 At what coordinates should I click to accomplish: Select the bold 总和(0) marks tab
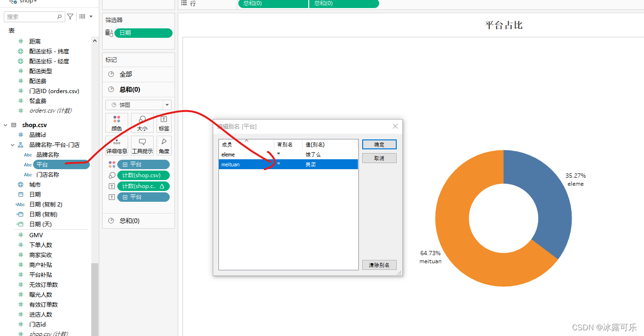[139, 89]
